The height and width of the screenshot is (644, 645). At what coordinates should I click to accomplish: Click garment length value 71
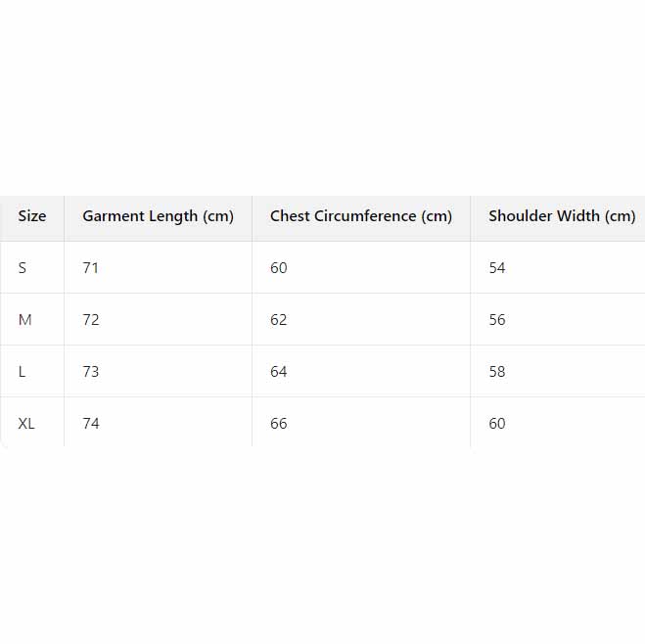tap(90, 268)
